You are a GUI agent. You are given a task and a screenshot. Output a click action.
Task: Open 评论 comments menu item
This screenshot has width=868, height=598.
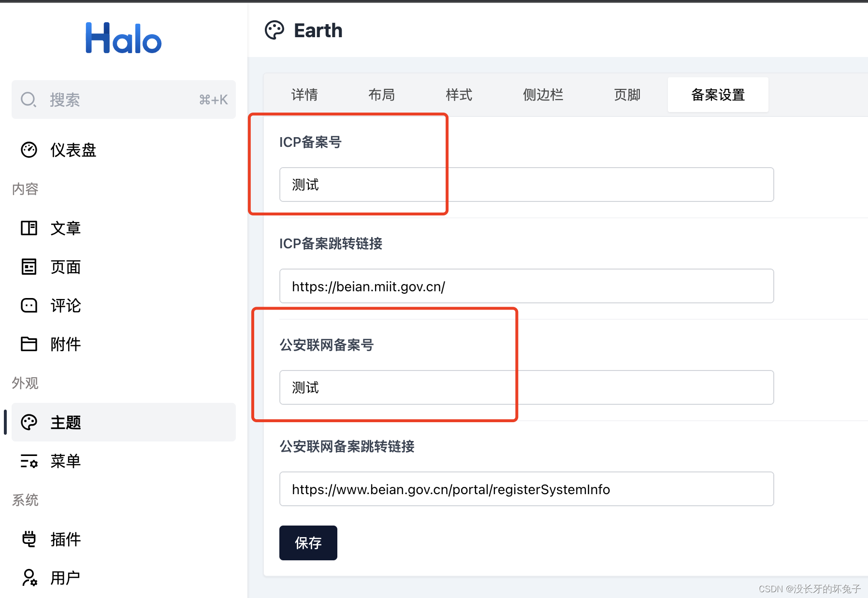(124, 305)
